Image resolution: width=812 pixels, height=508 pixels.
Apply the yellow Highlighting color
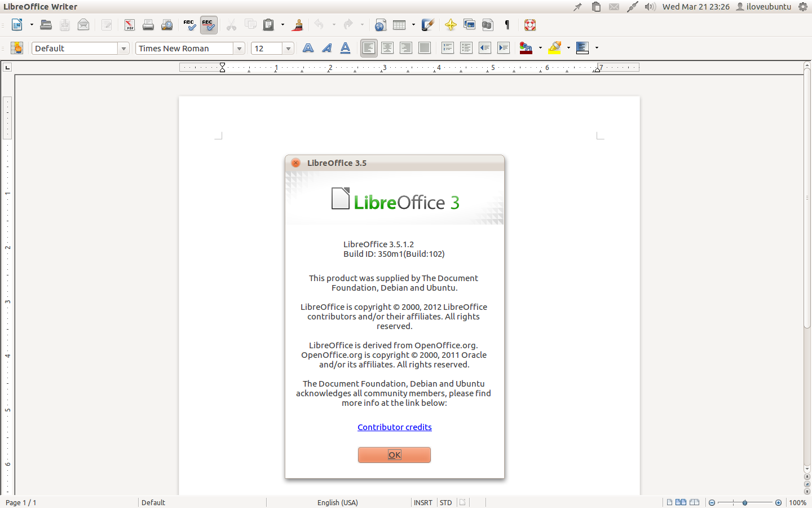tap(555, 48)
